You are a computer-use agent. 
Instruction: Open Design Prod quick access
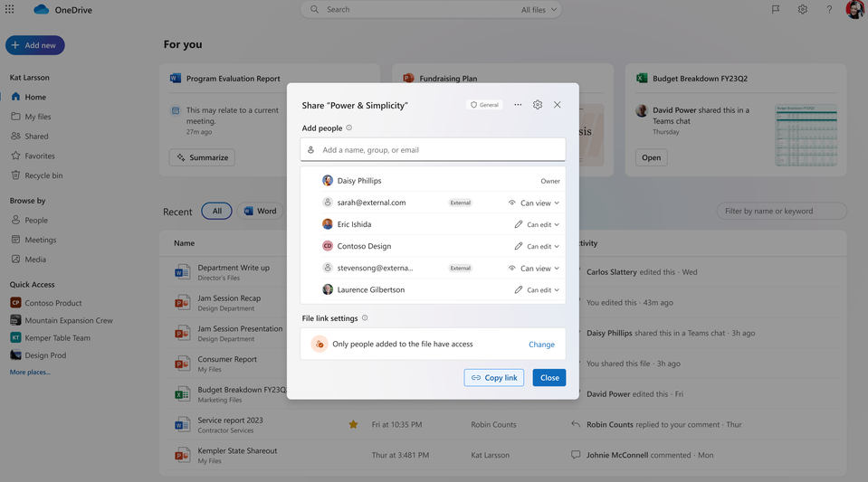click(x=38, y=355)
